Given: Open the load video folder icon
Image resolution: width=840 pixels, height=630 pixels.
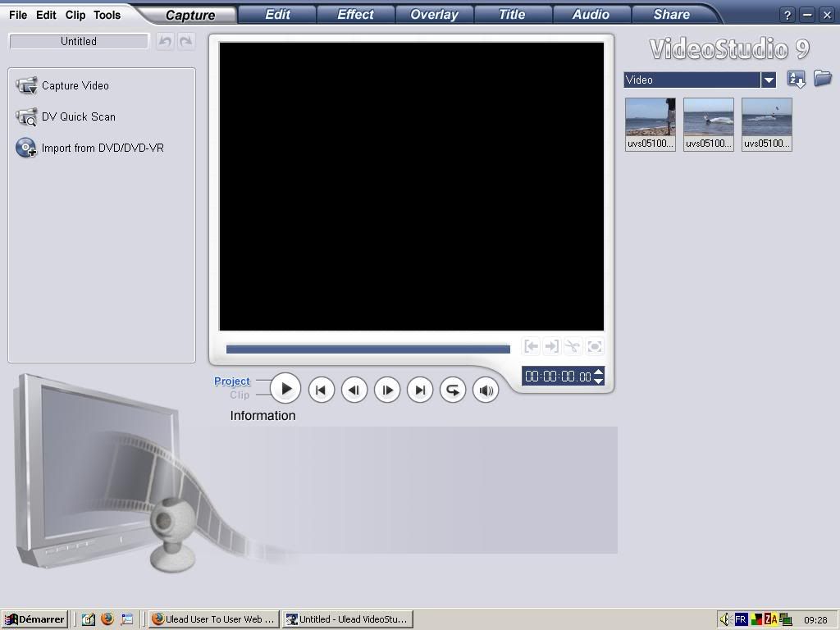Looking at the screenshot, I should click(822, 79).
